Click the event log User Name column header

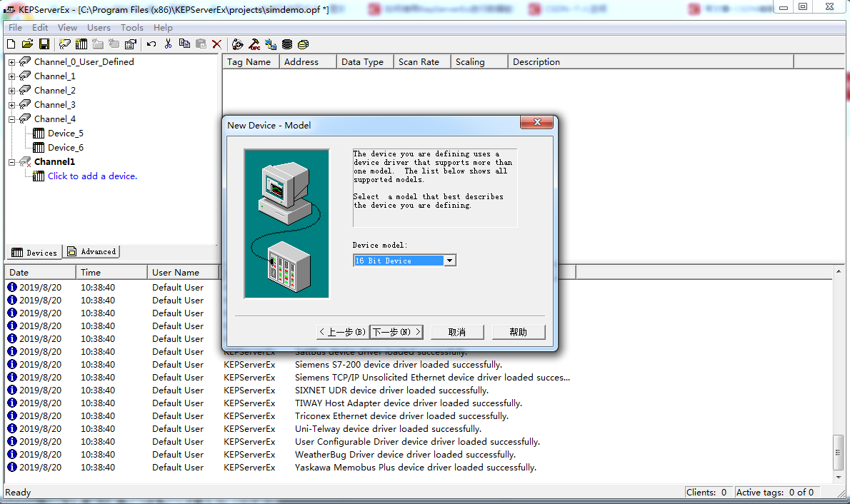click(x=184, y=273)
